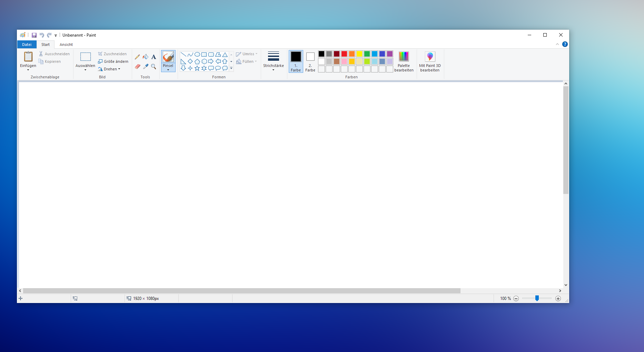Pick the Four-point star shape
The image size is (644, 352).
190,68
